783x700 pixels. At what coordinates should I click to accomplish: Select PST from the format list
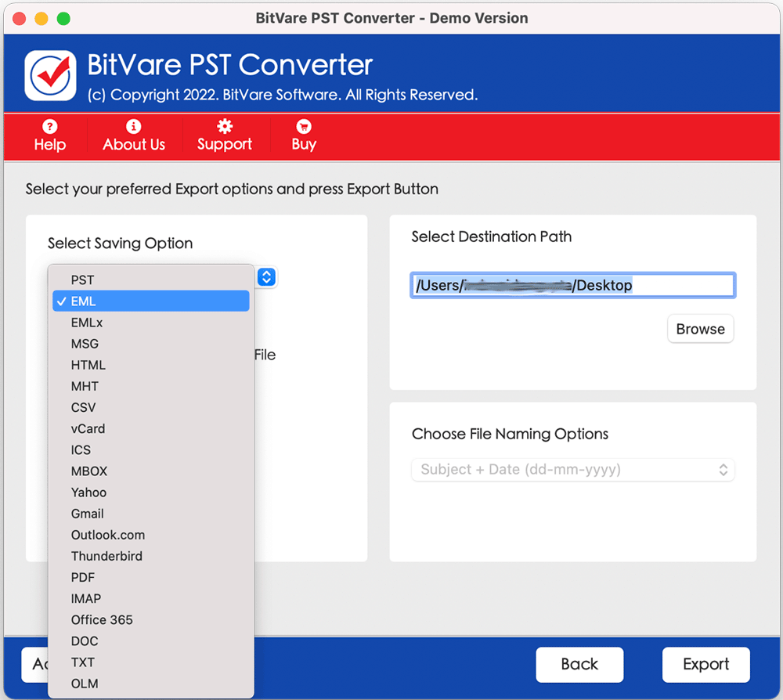pos(82,280)
